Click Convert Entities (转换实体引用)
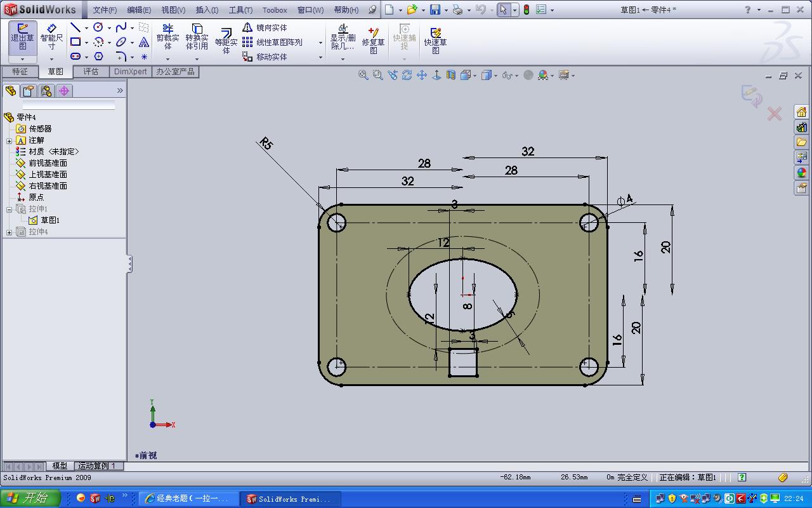 197,37
